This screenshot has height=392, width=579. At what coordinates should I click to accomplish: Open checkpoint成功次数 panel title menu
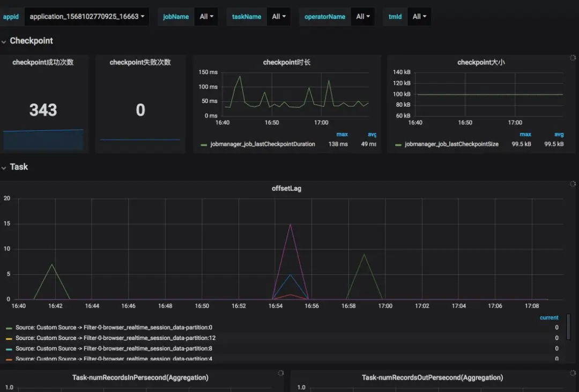[43, 62]
